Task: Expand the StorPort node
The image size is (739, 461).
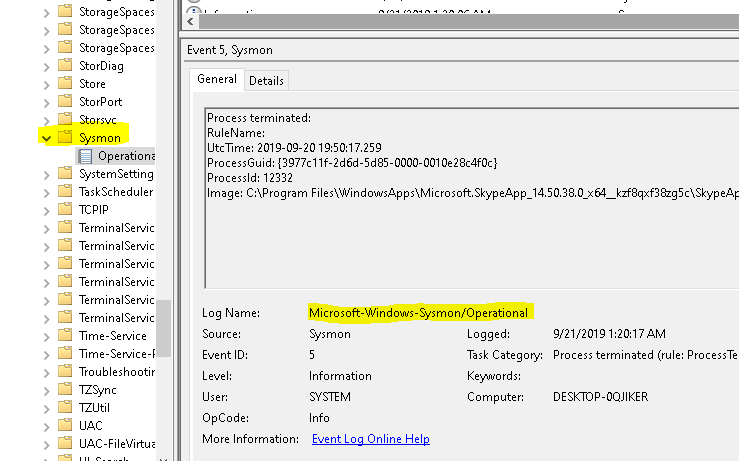Action: tap(47, 103)
